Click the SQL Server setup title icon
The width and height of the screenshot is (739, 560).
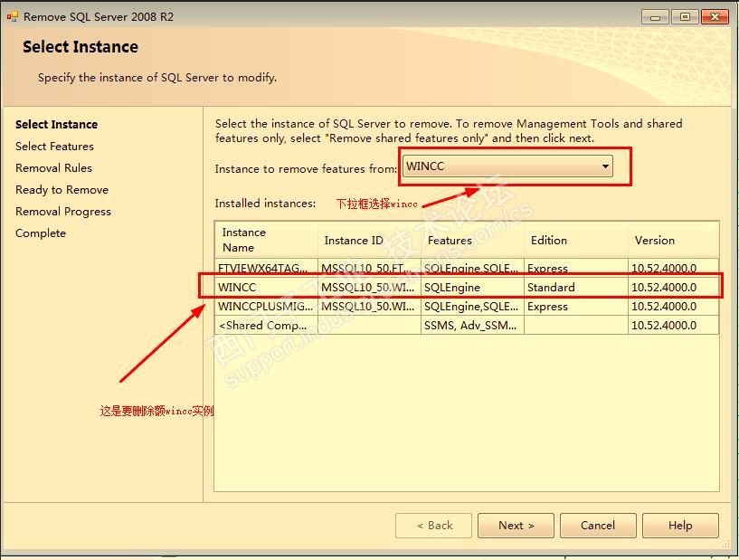[13, 17]
